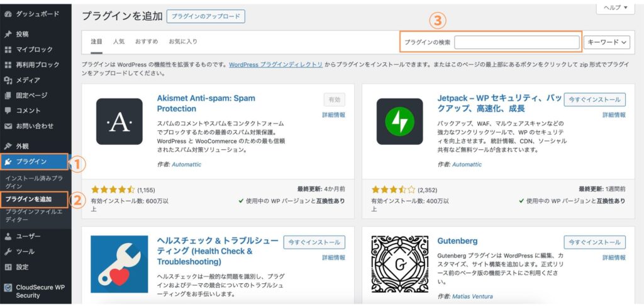Go to 投稿 in the sidebar
The height and width of the screenshot is (306, 644).
point(22,34)
